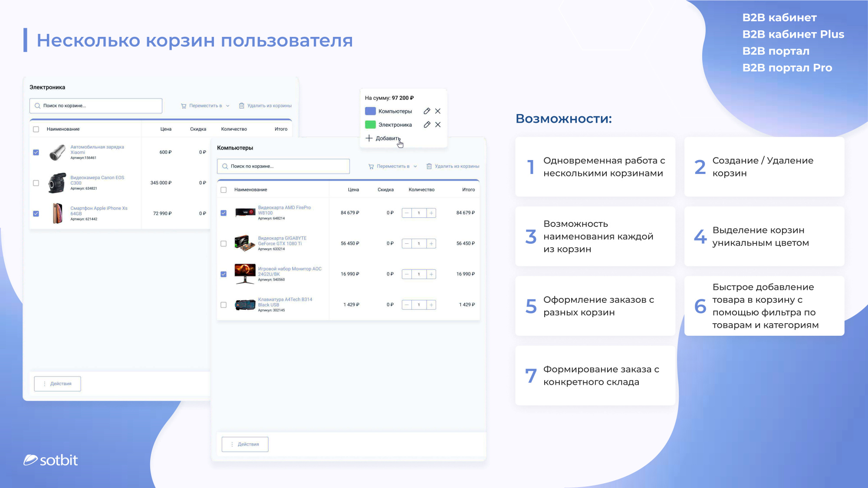Viewport: 868px width, 488px height.
Task: Select Электроника entry in the cart popup
Action: [395, 124]
